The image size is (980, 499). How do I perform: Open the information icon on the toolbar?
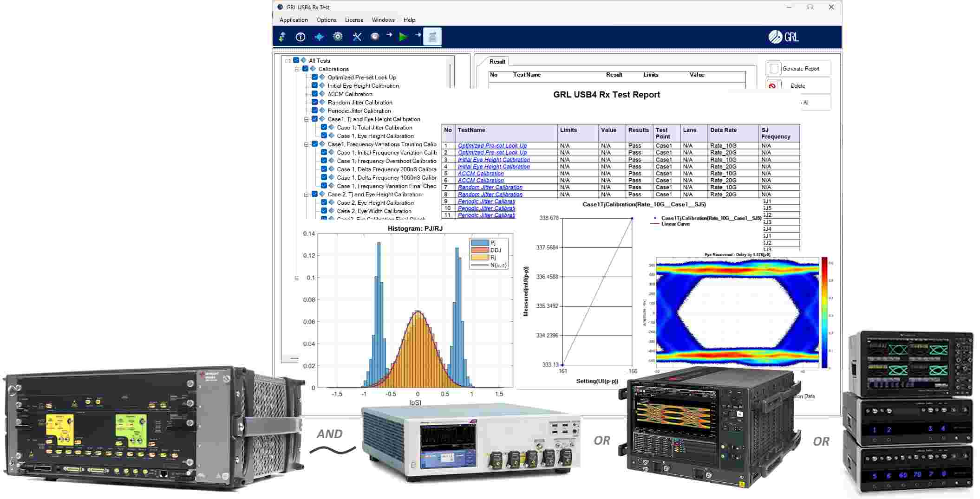click(x=300, y=36)
